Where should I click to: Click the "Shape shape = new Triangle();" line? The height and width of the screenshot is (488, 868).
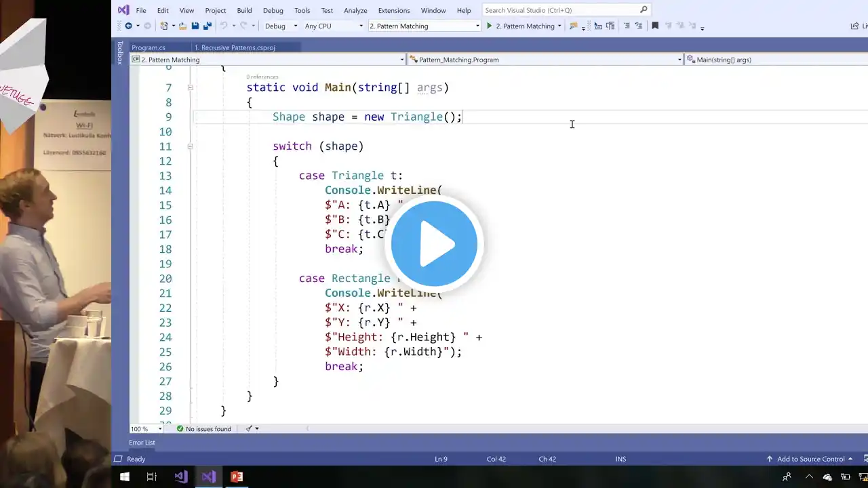368,117
